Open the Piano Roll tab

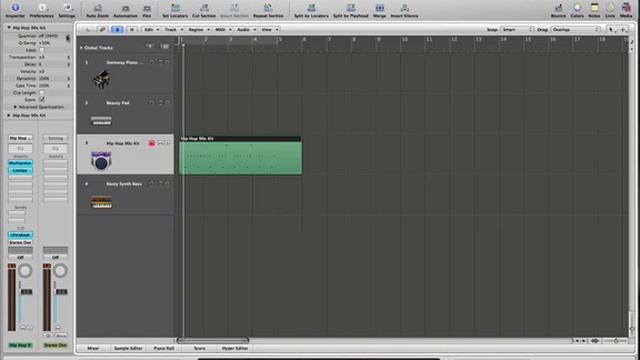(164, 348)
